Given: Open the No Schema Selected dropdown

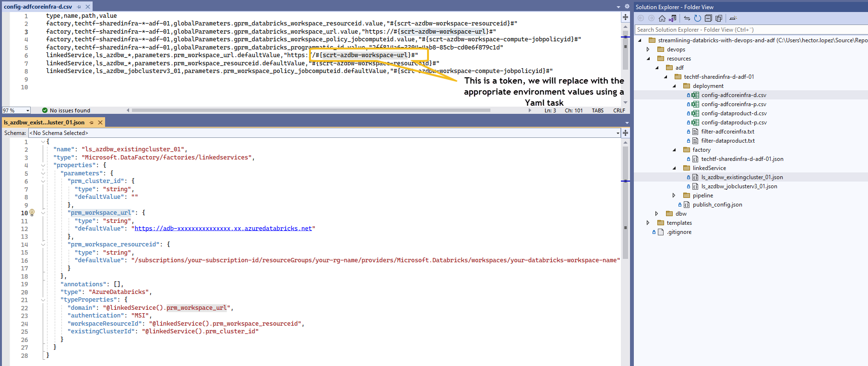Looking at the screenshot, I should pos(324,133).
